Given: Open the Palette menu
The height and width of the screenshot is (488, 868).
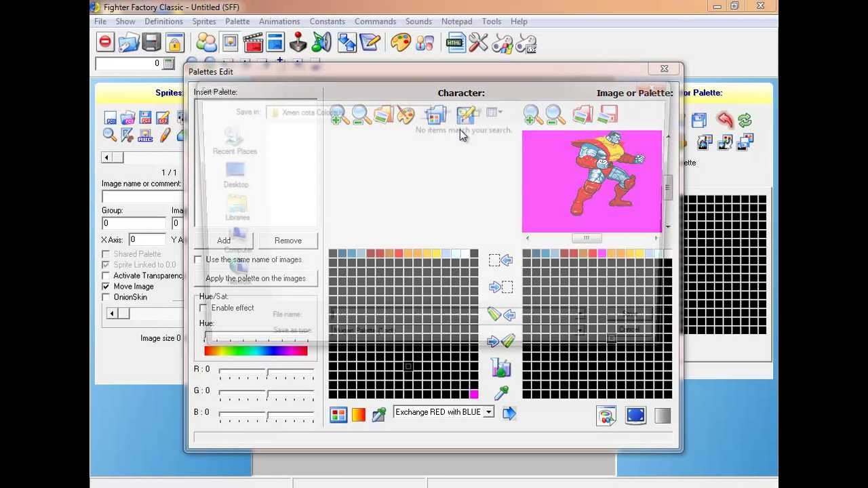Looking at the screenshot, I should tap(237, 21).
